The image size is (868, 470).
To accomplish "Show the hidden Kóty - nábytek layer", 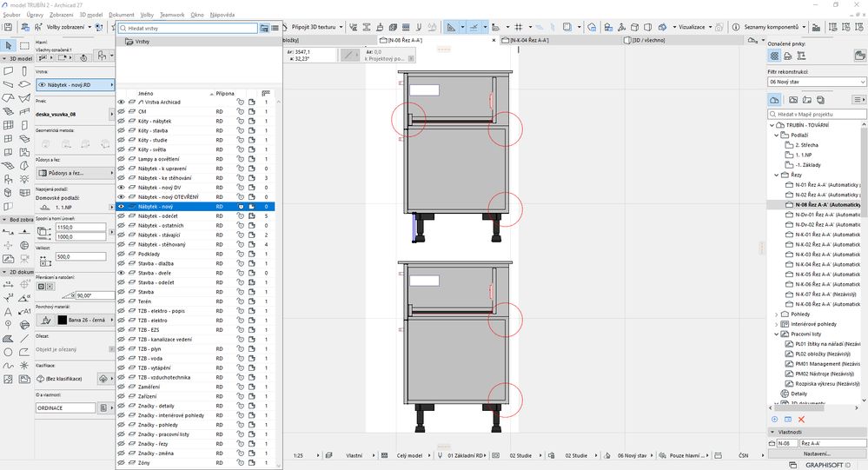I will [122, 121].
